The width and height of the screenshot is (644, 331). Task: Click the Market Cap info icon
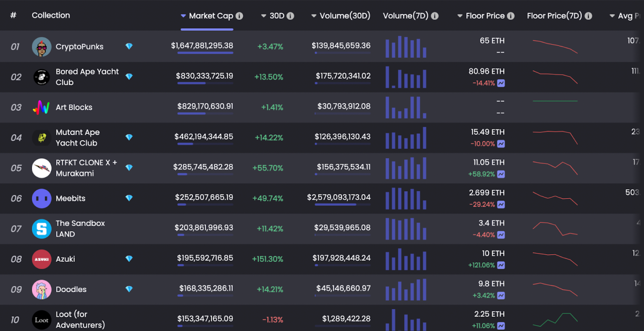pyautogui.click(x=239, y=16)
